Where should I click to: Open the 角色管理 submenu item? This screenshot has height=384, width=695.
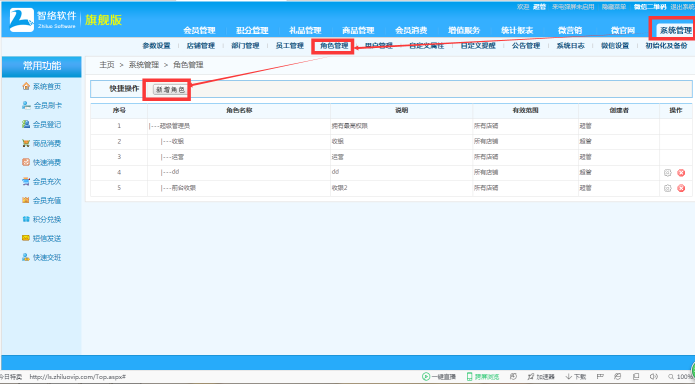click(334, 46)
